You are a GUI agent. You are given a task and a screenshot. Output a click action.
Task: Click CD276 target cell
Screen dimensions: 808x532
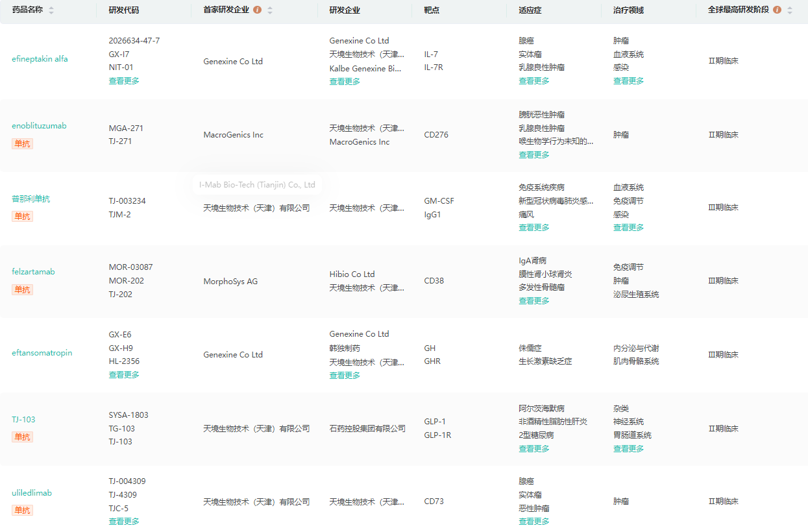click(436, 135)
